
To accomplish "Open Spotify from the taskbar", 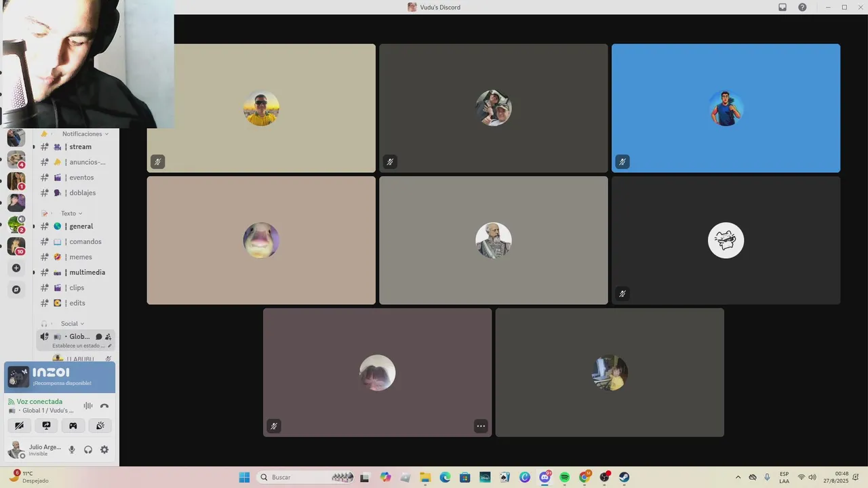I will (x=565, y=477).
